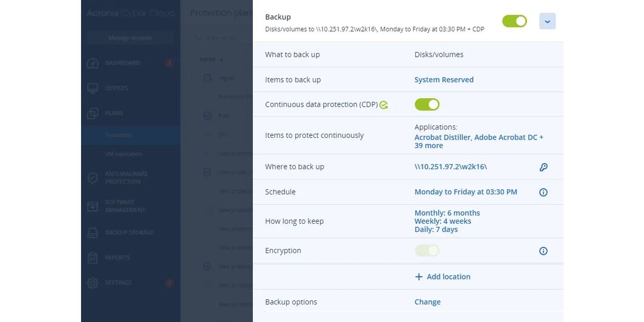
Task: Click the Software Management icon
Action: point(93,206)
